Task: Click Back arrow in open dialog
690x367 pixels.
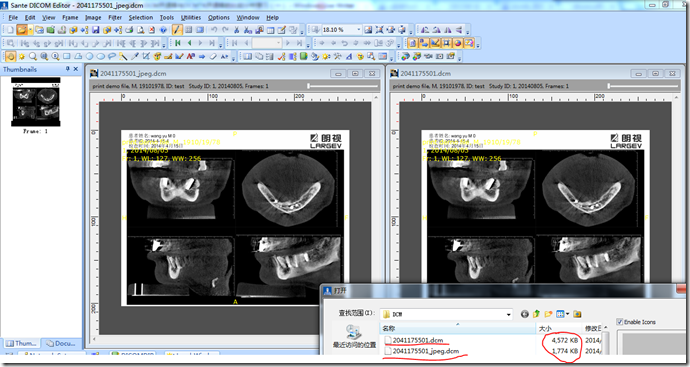Action: 525,314
